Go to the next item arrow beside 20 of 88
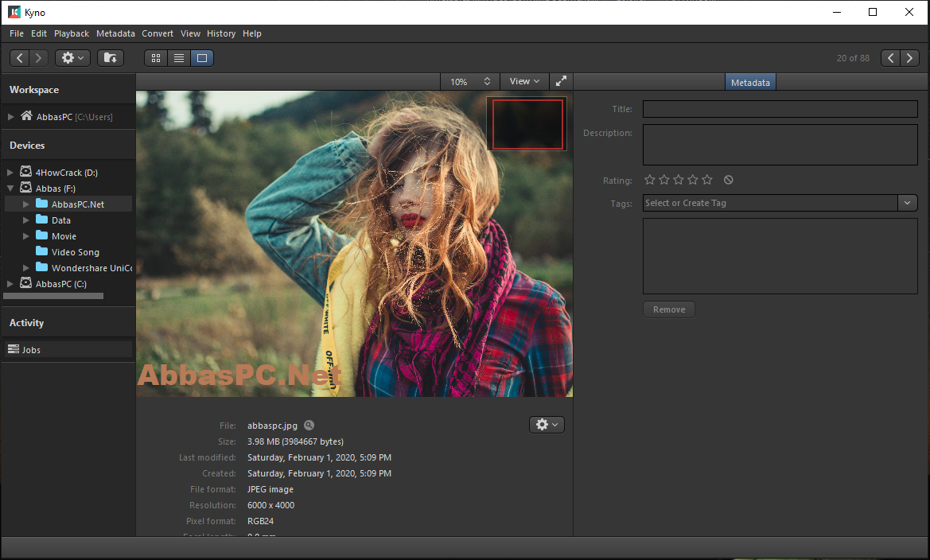 point(910,58)
